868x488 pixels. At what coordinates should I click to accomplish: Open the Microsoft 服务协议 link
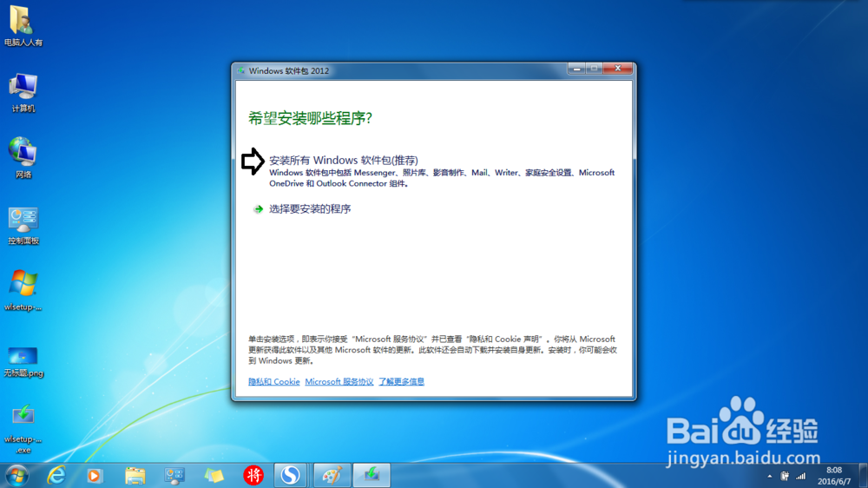[339, 382]
